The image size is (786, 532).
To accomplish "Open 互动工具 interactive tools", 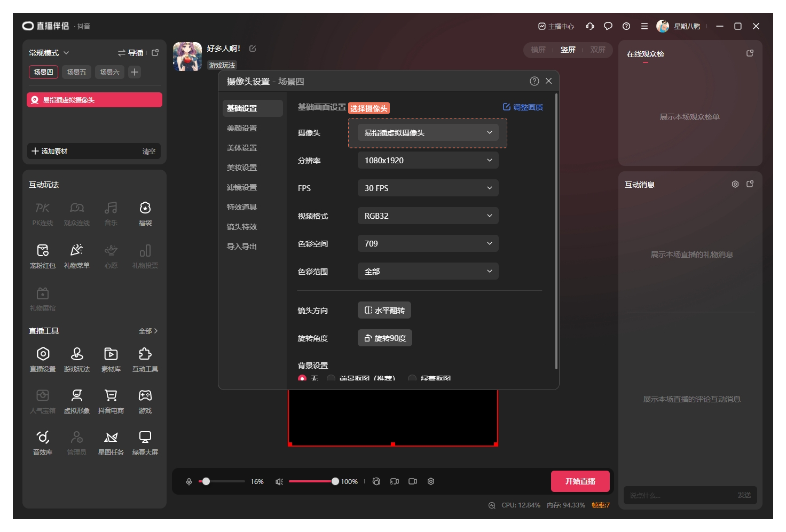I will click(145, 360).
